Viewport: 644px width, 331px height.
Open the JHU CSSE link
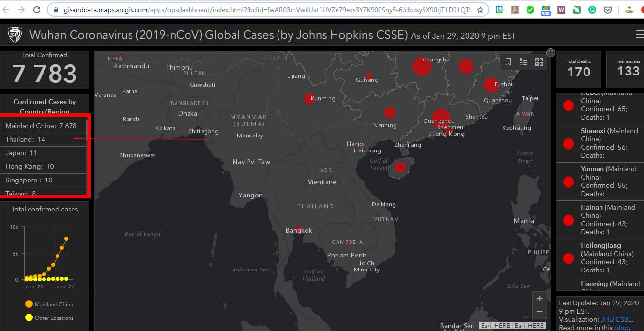click(x=616, y=319)
